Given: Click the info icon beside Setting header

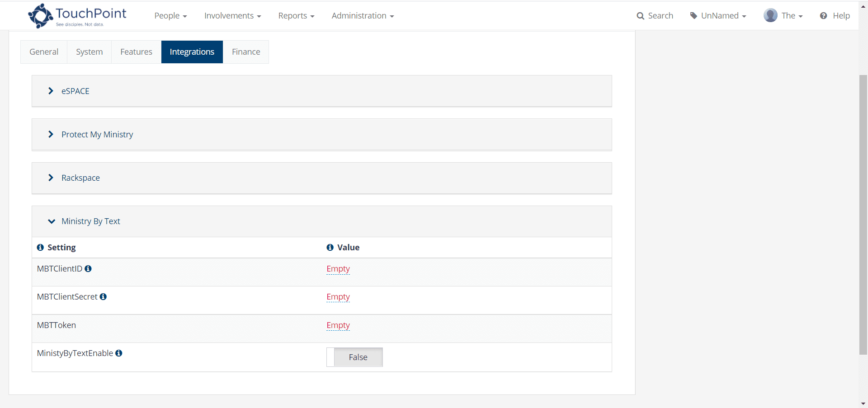Looking at the screenshot, I should click(x=40, y=248).
